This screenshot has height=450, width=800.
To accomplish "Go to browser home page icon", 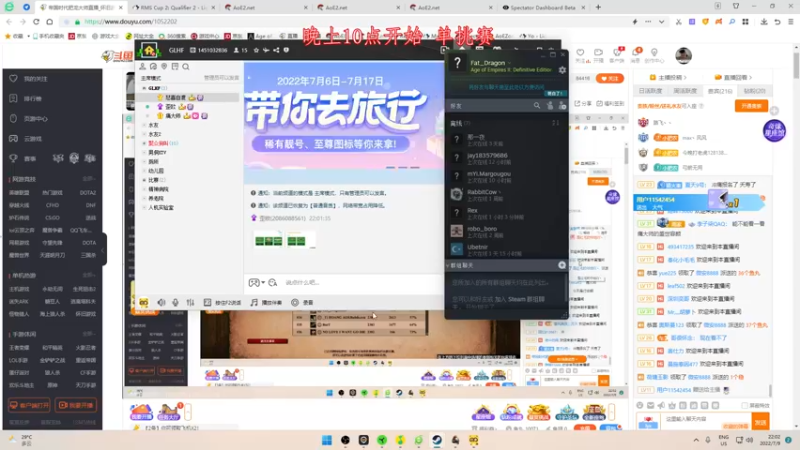I will [x=49, y=22].
